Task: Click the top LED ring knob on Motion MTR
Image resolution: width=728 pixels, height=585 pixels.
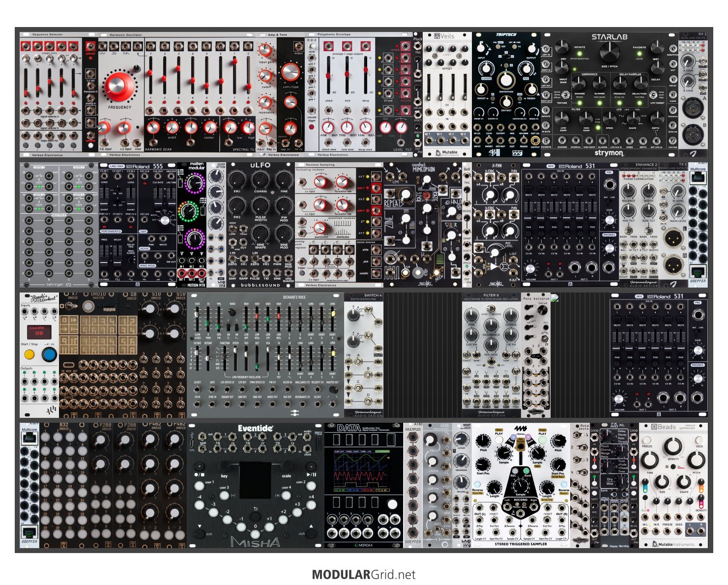Action: click(x=196, y=182)
